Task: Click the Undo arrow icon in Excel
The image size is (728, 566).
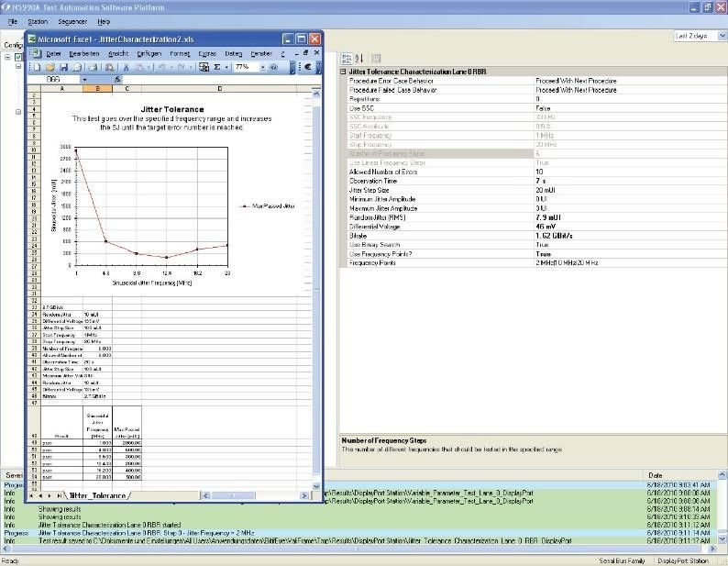Action: click(x=161, y=67)
